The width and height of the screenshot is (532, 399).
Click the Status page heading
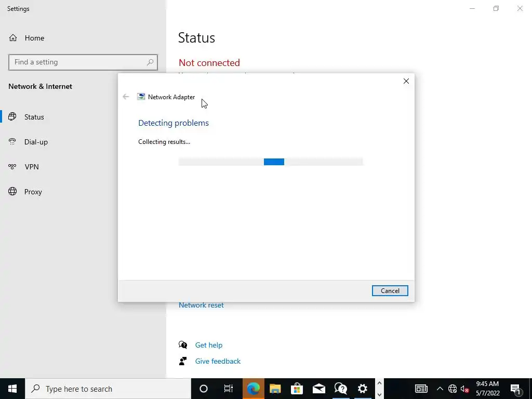click(x=196, y=37)
